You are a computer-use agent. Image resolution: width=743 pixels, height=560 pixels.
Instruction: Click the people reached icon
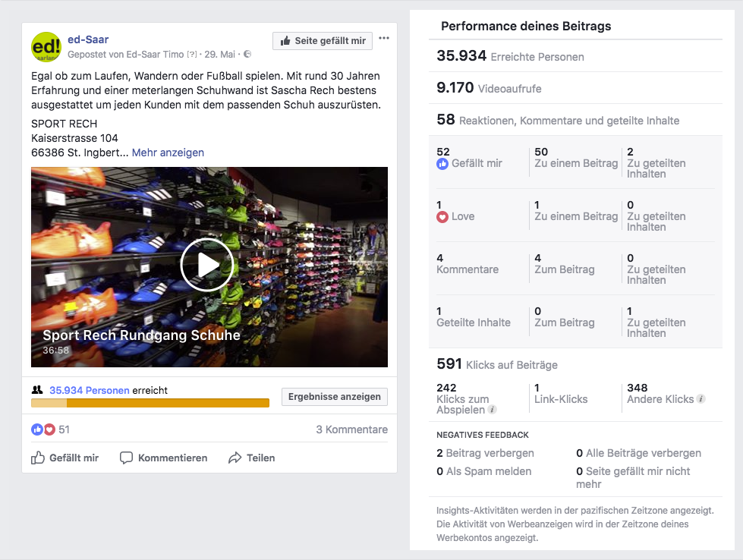[37, 390]
